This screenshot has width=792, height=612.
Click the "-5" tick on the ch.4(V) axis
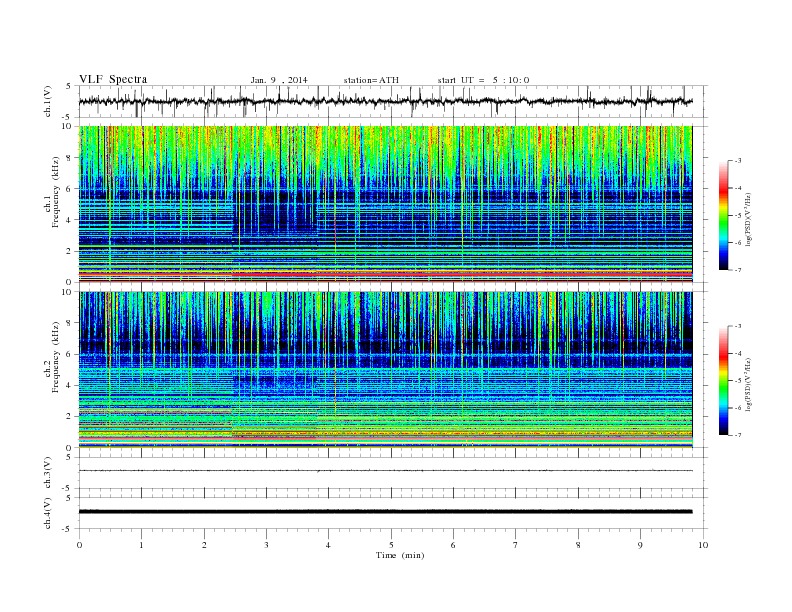point(68,529)
